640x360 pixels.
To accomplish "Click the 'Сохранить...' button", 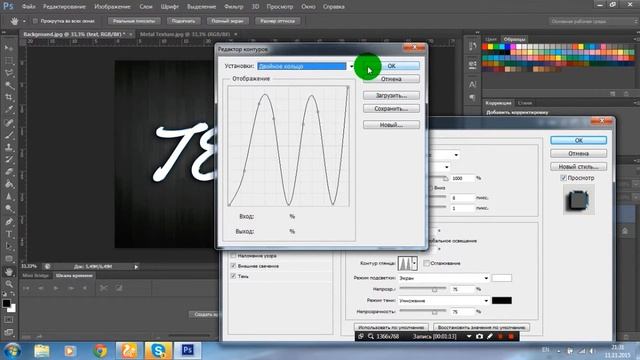I will coord(391,109).
